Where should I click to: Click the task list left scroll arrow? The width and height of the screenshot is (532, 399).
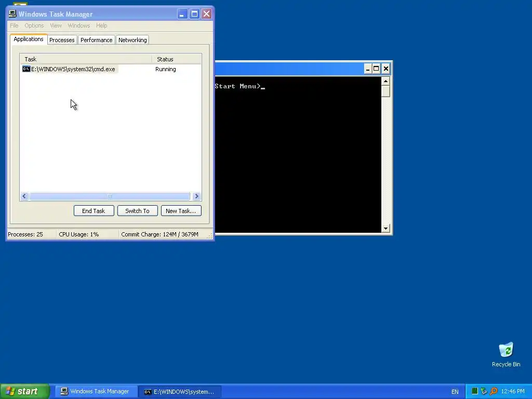click(24, 196)
